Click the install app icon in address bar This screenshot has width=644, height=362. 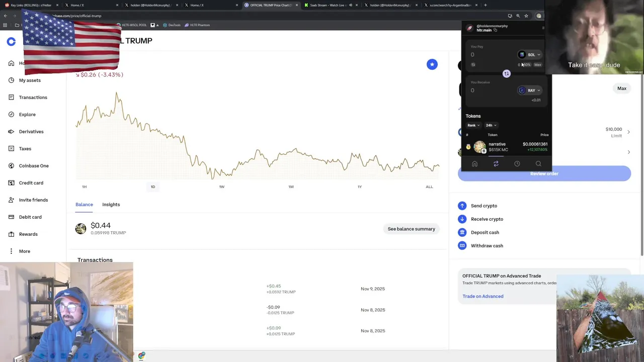point(510,16)
